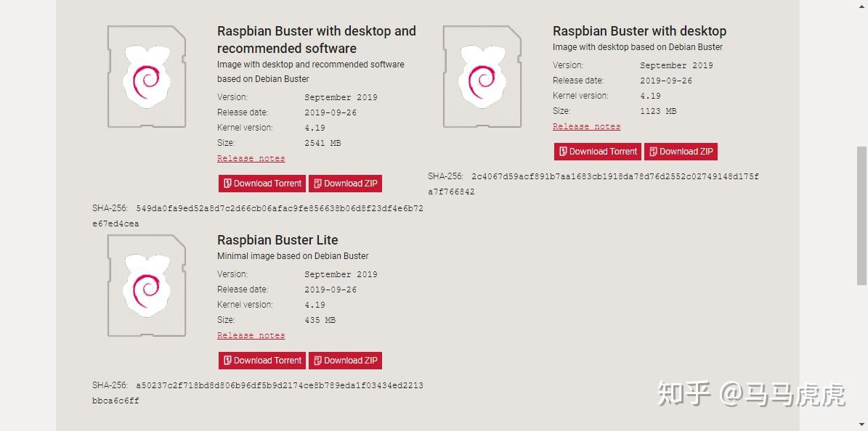Click the Raspbian Buster Lite SD card image
Screen dimensions: 868x431
pos(147,285)
